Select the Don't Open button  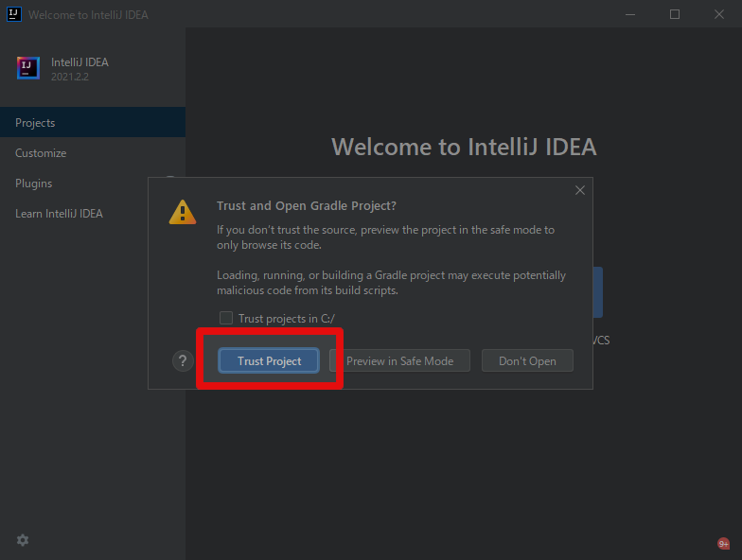527,361
